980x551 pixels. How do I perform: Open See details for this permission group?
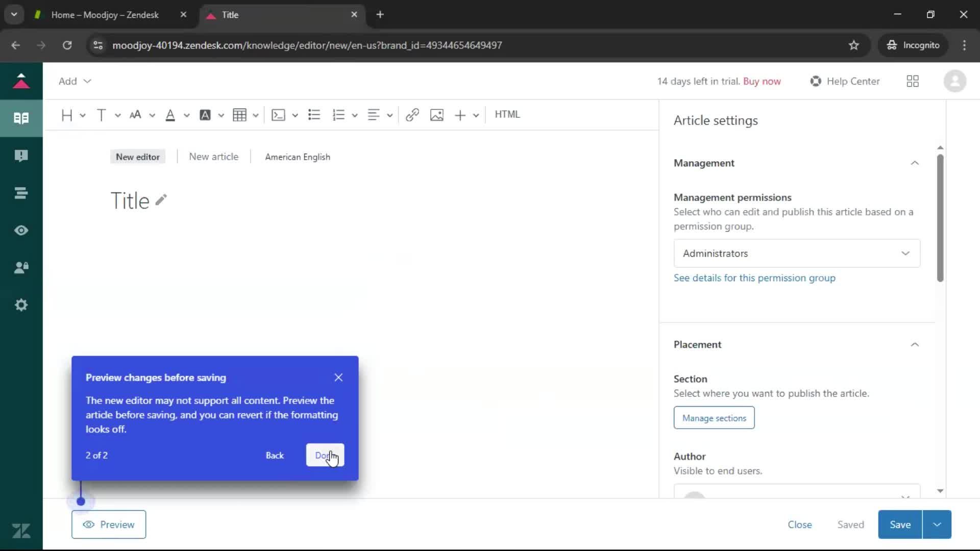pos(754,278)
